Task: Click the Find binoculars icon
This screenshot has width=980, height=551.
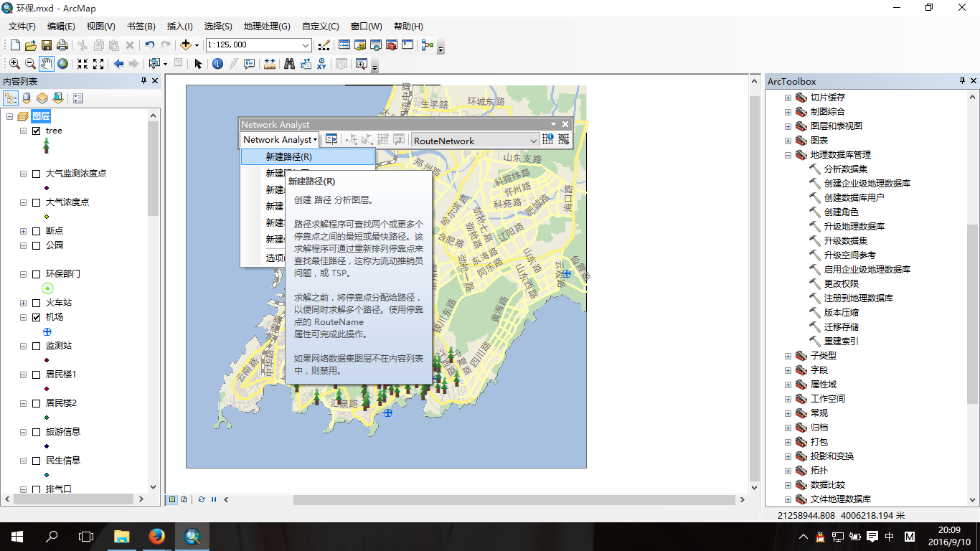Action: click(290, 64)
